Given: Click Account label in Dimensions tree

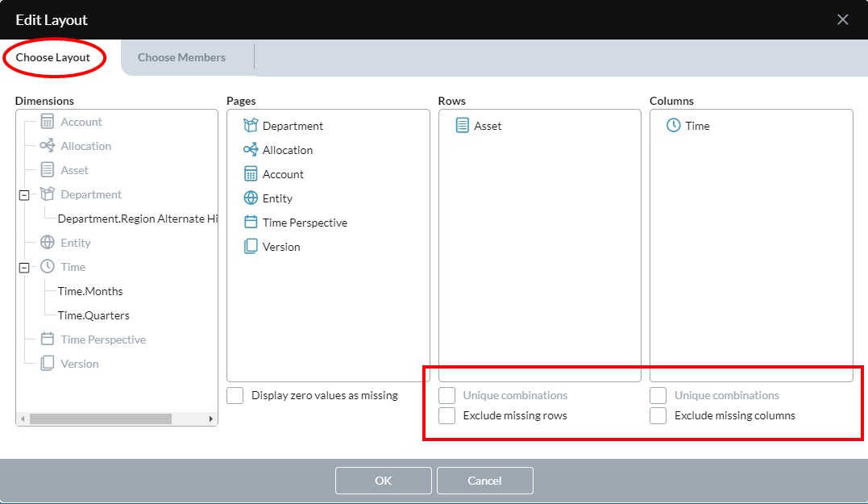Looking at the screenshot, I should pos(81,122).
